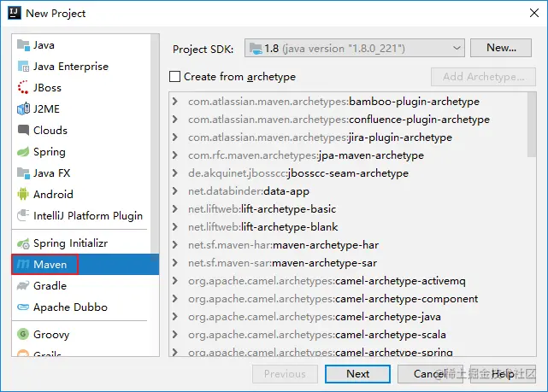This screenshot has height=392, width=548.
Task: Expand jira-plugin-archetype entry
Action: [175, 137]
